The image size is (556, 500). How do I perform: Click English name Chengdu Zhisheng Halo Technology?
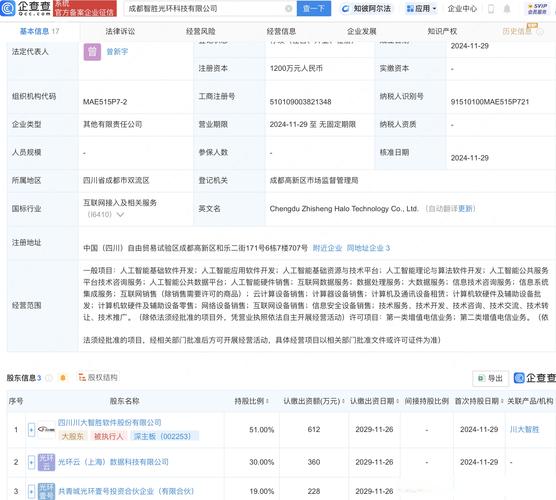pyautogui.click(x=344, y=209)
